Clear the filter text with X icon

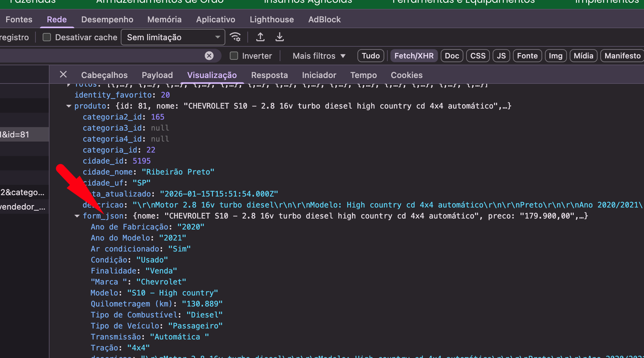click(x=209, y=56)
